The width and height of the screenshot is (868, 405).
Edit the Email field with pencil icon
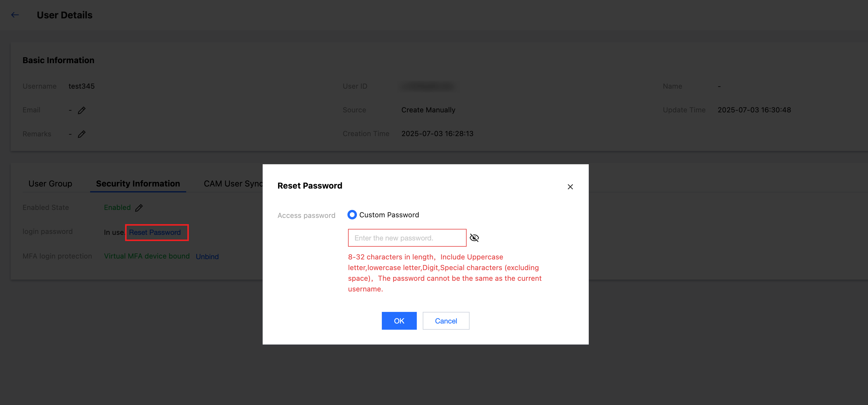point(82,110)
